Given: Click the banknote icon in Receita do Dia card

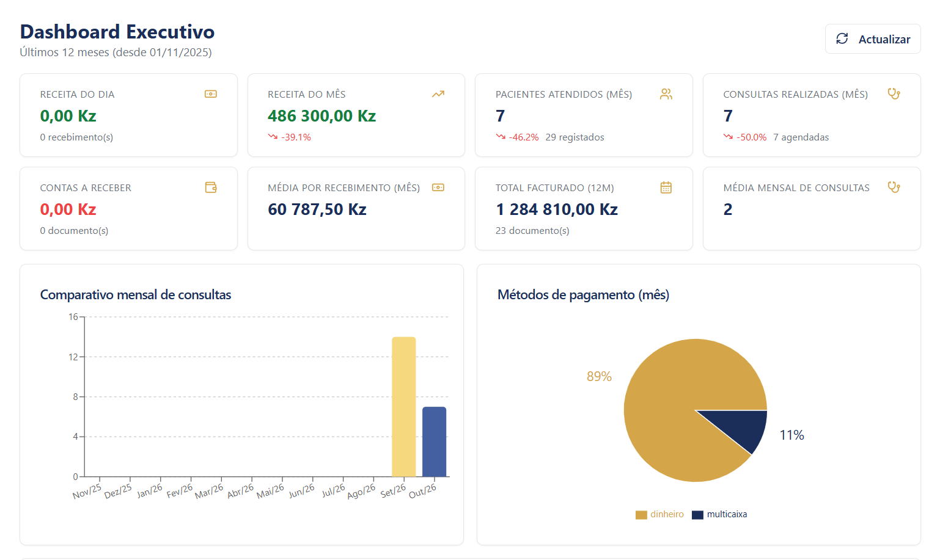Looking at the screenshot, I should pos(211,94).
